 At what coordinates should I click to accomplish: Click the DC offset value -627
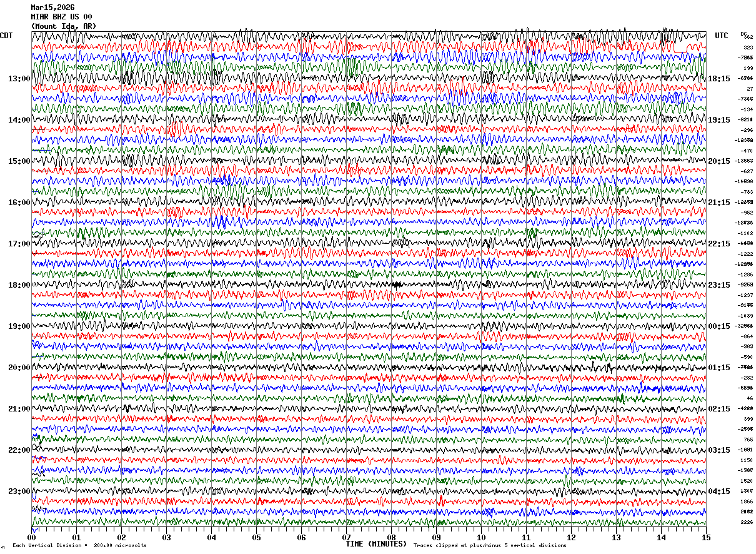pos(747,171)
